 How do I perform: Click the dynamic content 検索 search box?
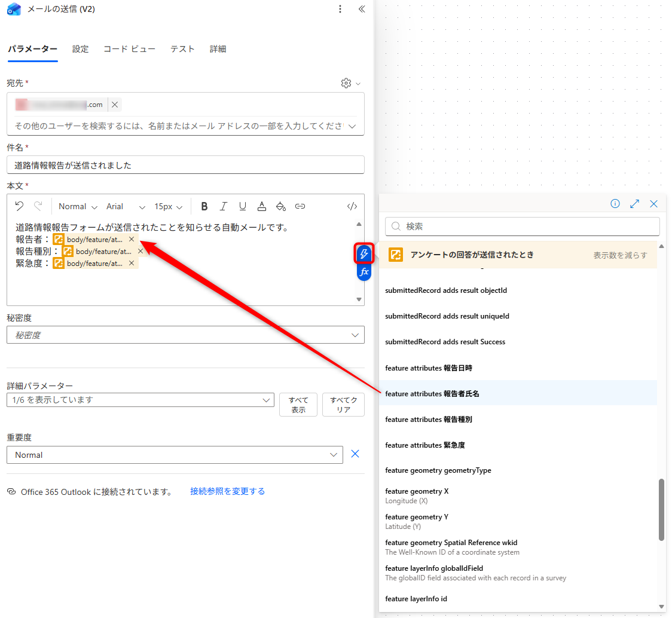coord(522,227)
